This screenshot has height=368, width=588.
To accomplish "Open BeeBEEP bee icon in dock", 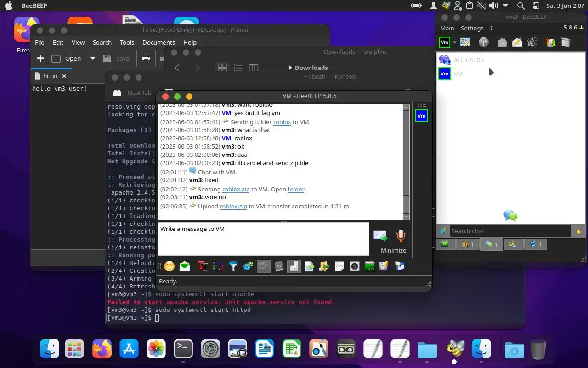I will [455, 349].
